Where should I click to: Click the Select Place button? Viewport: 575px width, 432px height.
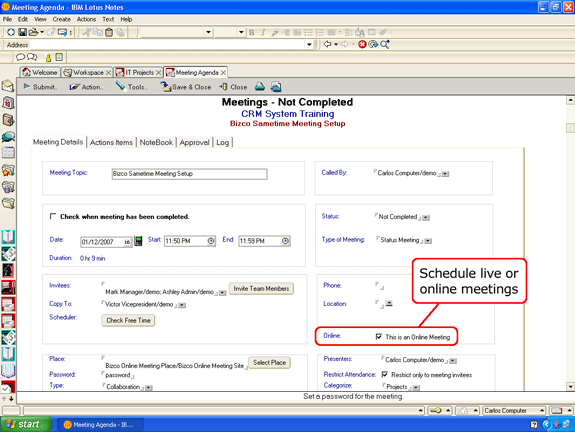coord(270,362)
